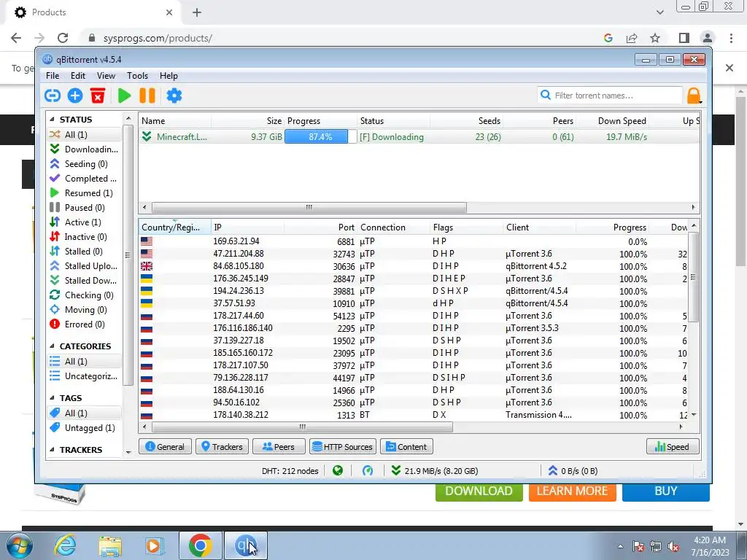Open the Tools menu
Image resolution: width=747 pixels, height=560 pixels.
137,76
